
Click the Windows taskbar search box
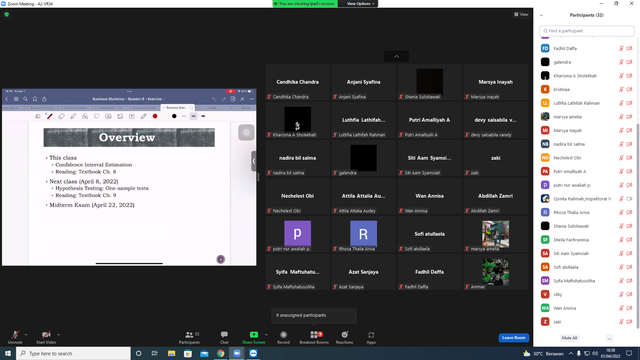coord(73,353)
